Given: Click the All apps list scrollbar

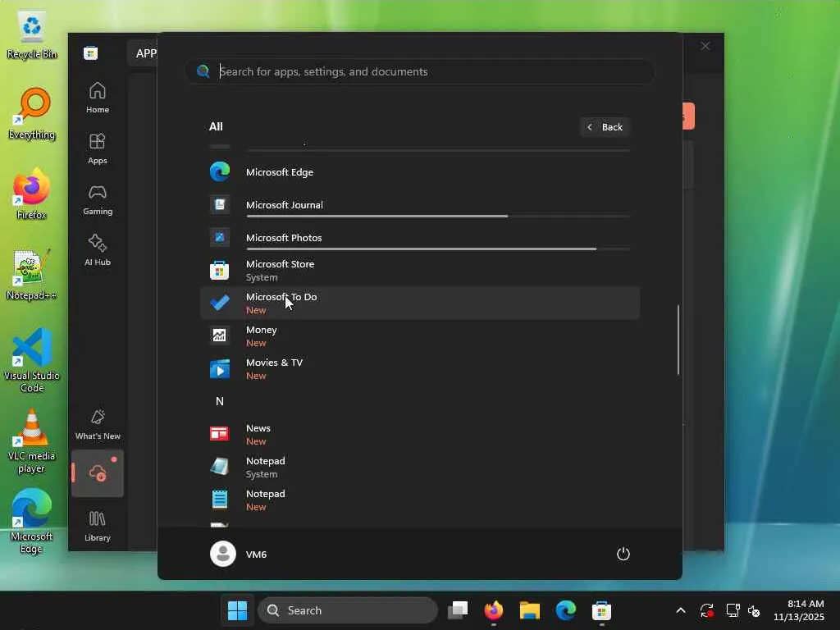Looking at the screenshot, I should 678,340.
